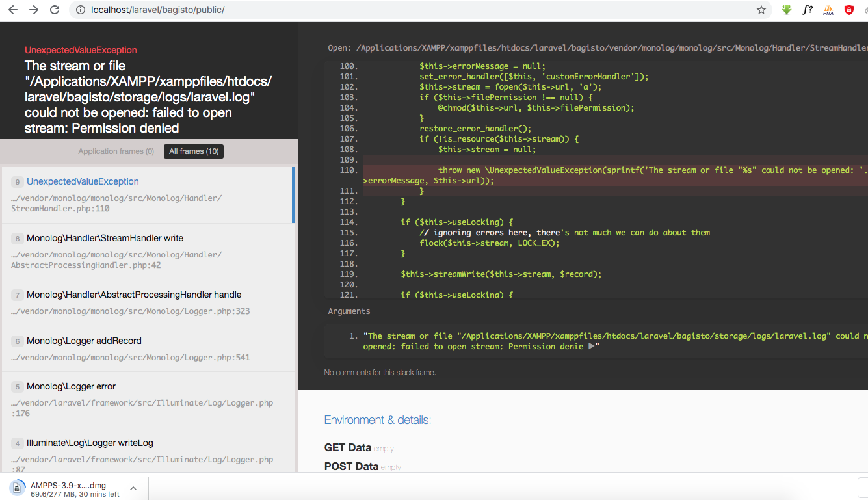Click the UnexpectedValueException title in header

[81, 50]
